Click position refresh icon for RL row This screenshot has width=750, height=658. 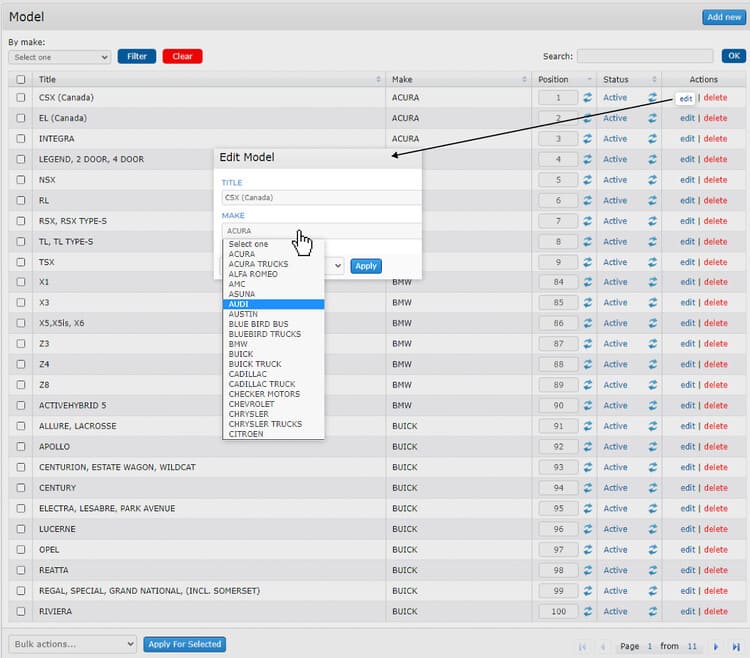[x=587, y=200]
